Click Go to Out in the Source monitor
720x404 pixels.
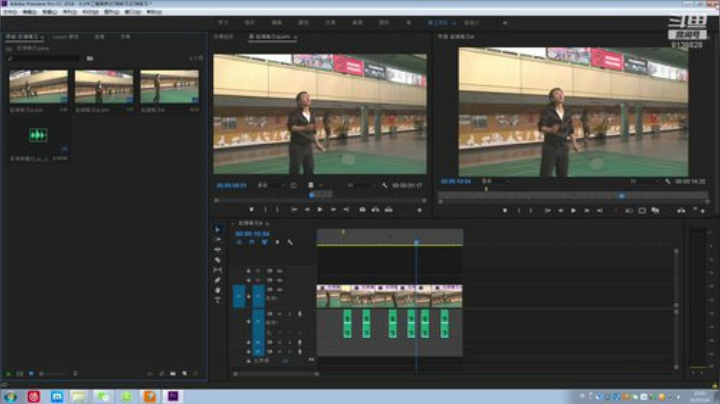tap(346, 210)
